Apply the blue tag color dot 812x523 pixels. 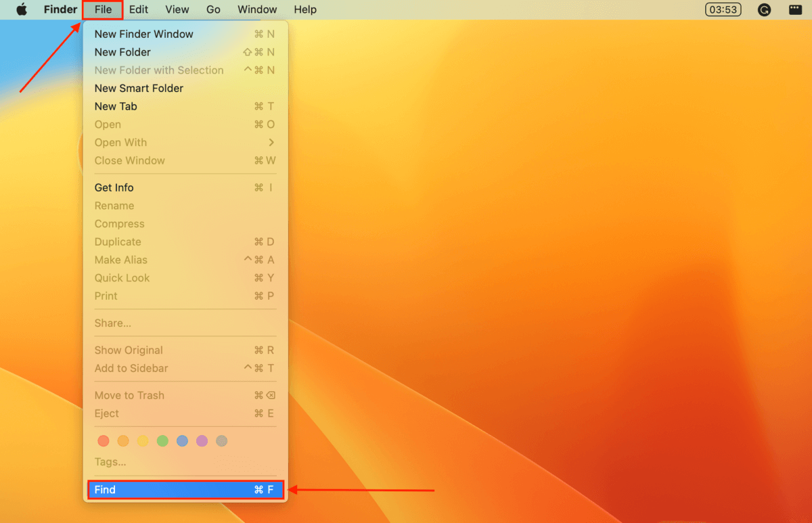[x=182, y=441]
